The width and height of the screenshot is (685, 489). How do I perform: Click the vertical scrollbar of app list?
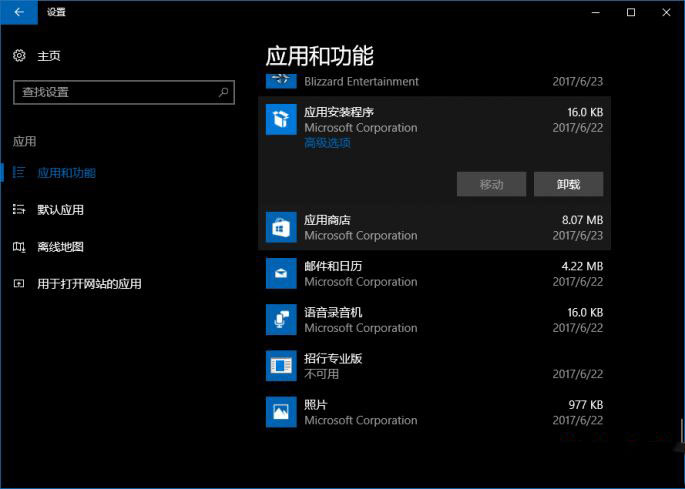pos(682,430)
